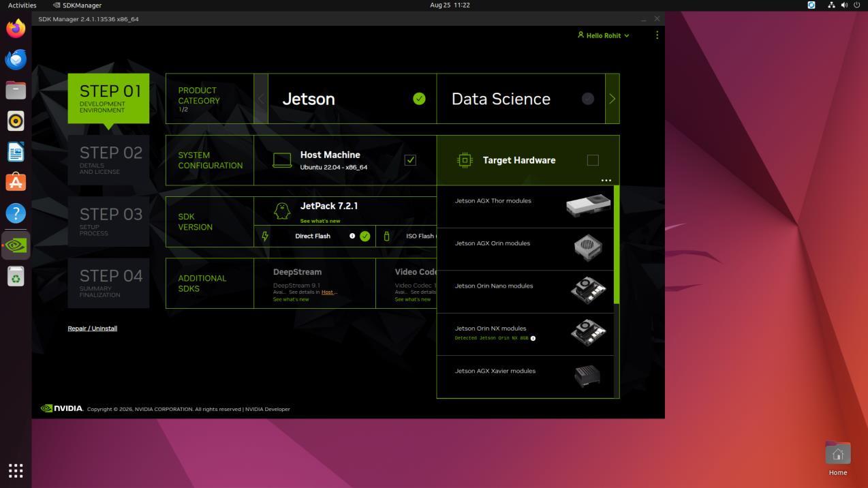The image size is (868, 488).
Task: Open the power menu icon in top bar
Action: [857, 5]
